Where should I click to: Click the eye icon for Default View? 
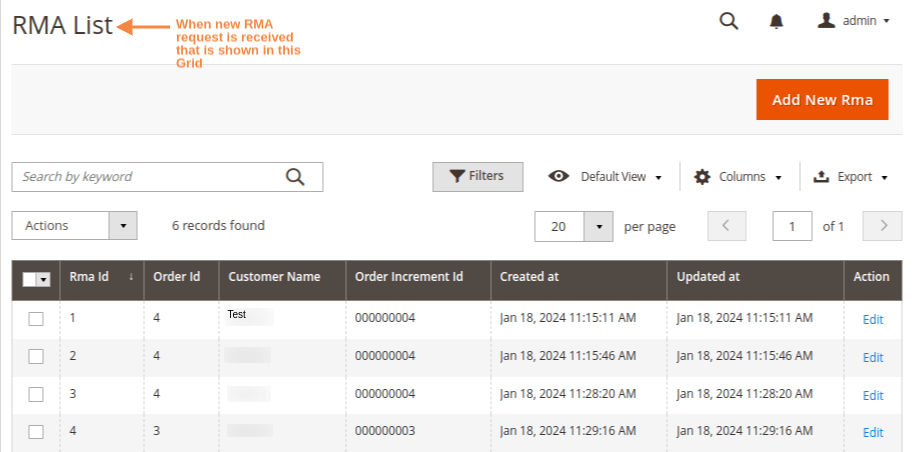[560, 177]
